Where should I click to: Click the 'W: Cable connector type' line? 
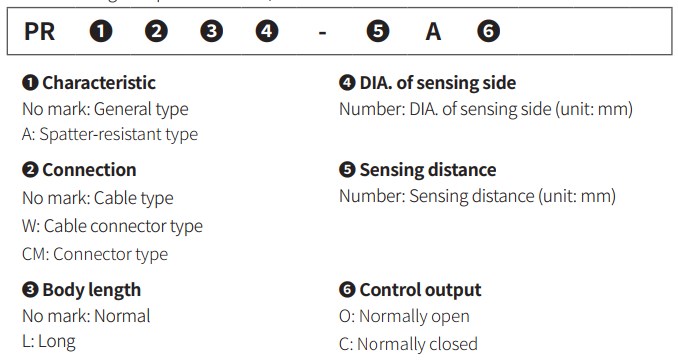tap(112, 226)
